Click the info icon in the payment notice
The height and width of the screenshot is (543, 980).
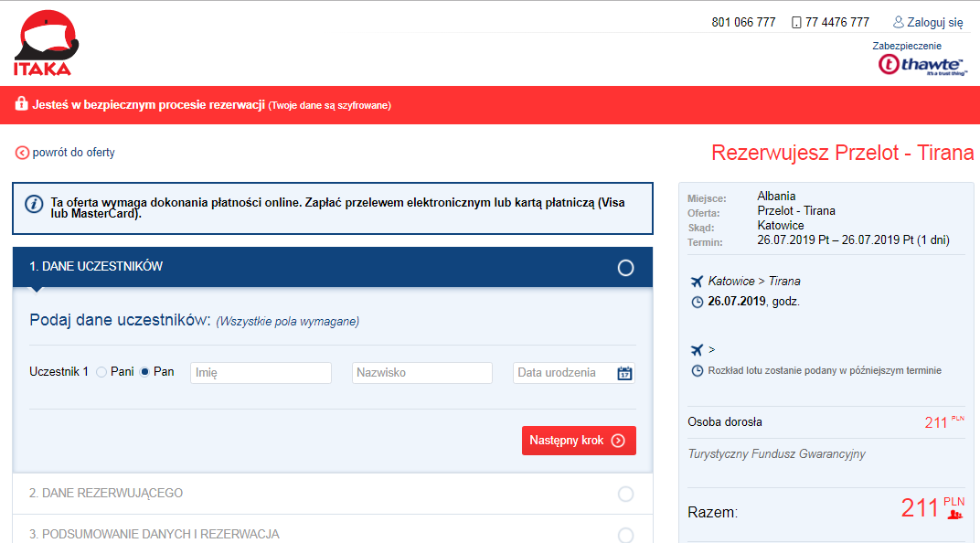click(34, 204)
